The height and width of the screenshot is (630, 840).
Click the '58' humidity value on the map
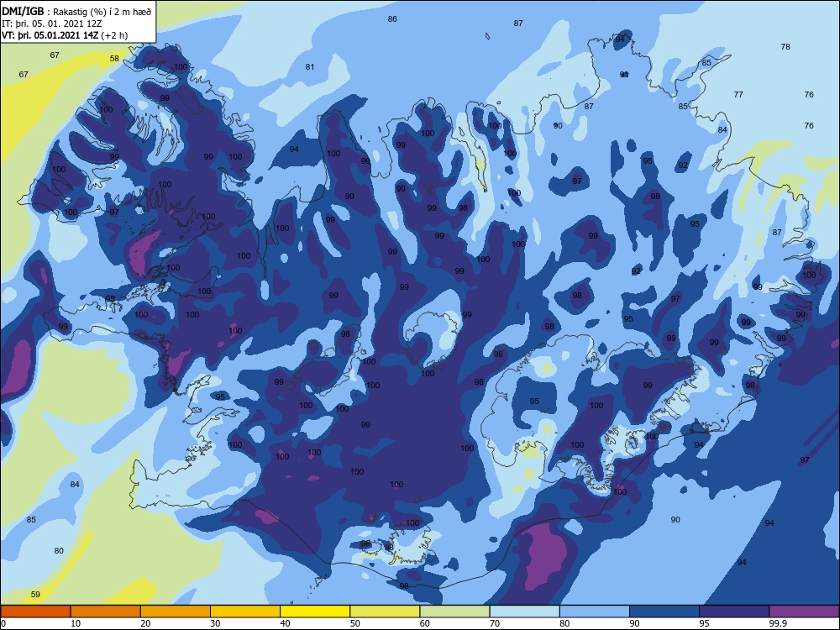114,59
